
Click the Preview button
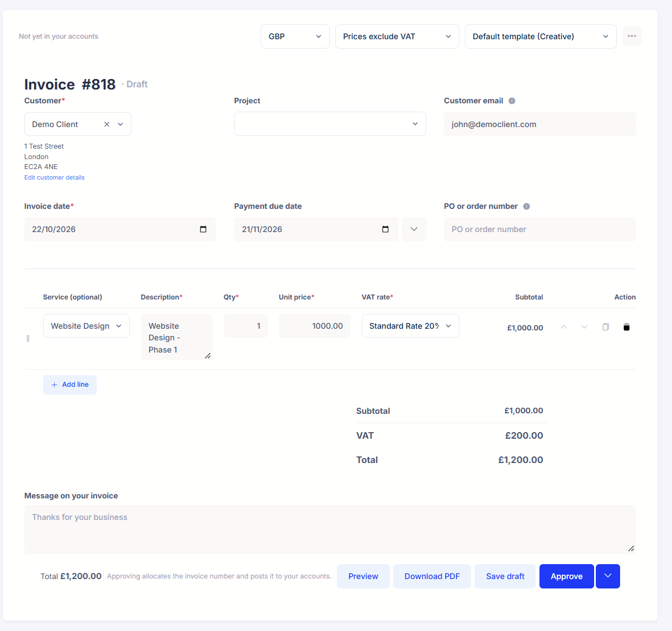[363, 576]
